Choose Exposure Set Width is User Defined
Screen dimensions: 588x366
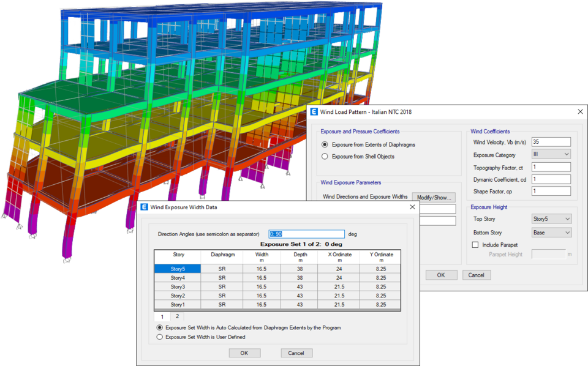(160, 337)
